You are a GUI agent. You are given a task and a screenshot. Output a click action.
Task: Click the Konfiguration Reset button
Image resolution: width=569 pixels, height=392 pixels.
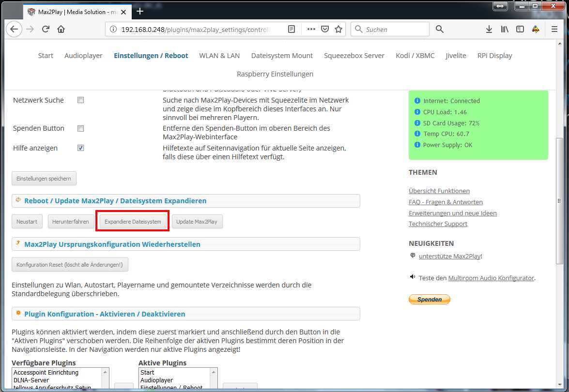pos(70,265)
